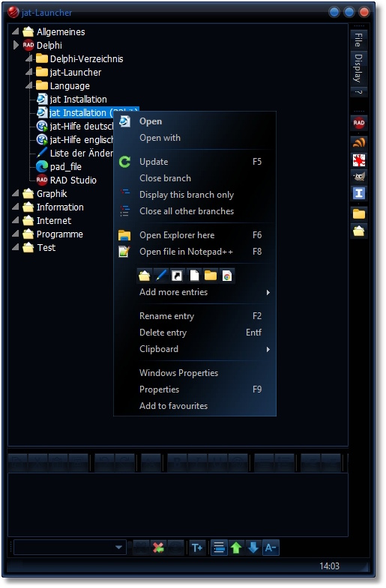Expand the Test tree node
Viewport: 386px width, 588px height.
pyautogui.click(x=16, y=247)
